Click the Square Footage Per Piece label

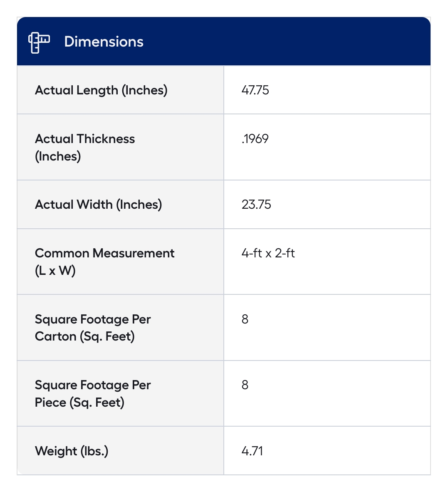[x=93, y=385]
